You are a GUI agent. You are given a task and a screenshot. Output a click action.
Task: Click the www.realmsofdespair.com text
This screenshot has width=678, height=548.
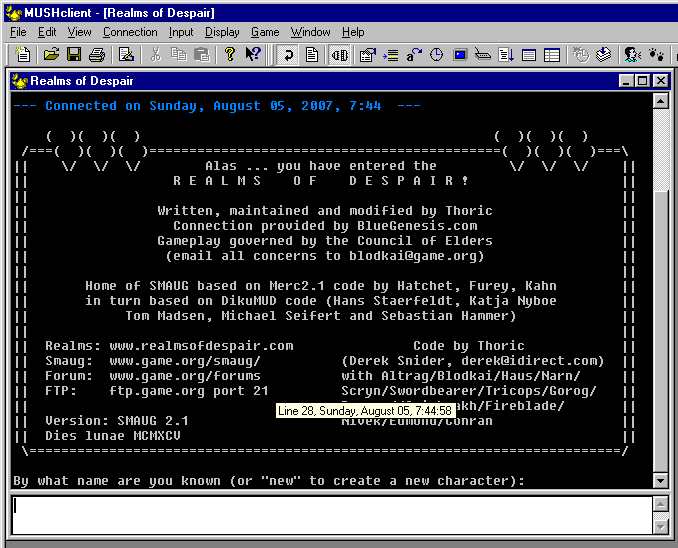pyautogui.click(x=201, y=346)
